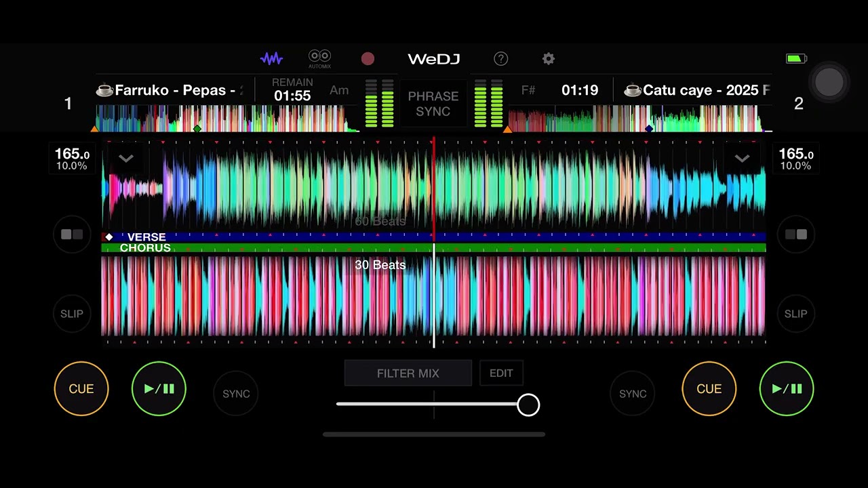Seek in deck 2 overview waveform
Image resolution: width=868 pixels, height=488 pixels.
coord(639,119)
